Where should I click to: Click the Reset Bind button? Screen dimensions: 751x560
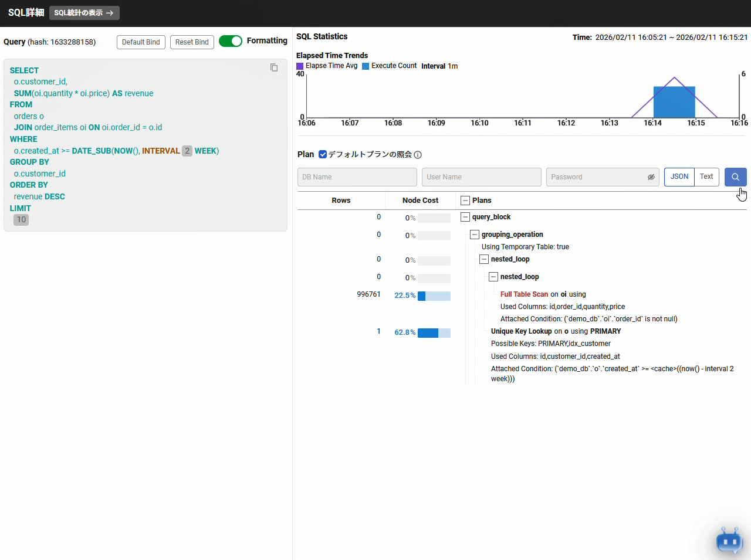click(192, 42)
